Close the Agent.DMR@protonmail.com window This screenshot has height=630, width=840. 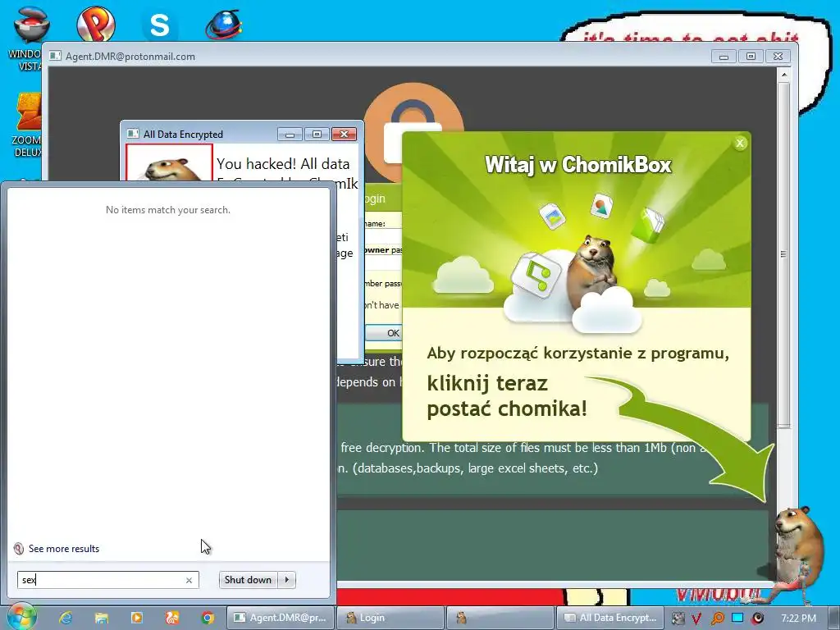pos(778,56)
